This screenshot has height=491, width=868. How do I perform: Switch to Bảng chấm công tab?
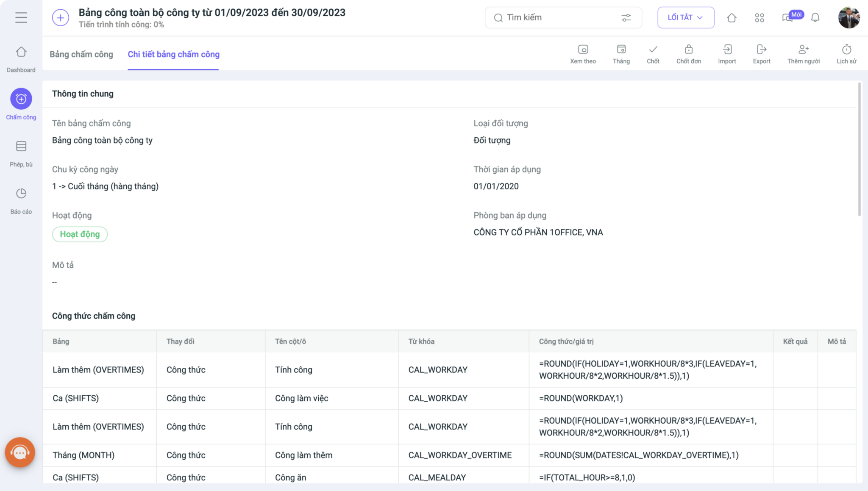[81, 54]
